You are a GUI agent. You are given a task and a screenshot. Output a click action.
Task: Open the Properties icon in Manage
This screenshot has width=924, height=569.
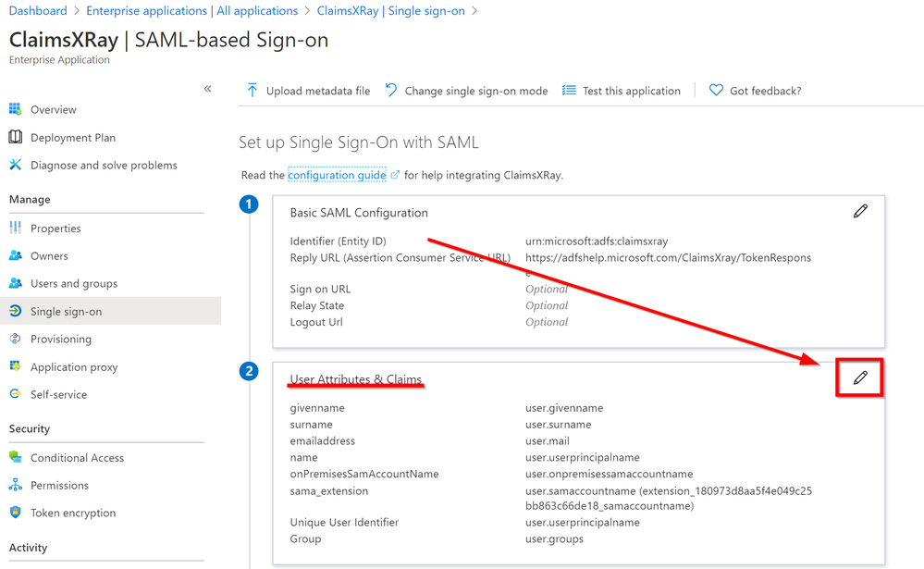[x=15, y=228]
